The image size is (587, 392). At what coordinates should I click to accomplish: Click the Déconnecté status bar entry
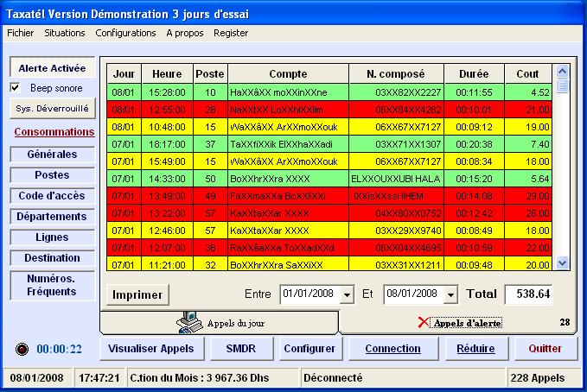[403, 378]
